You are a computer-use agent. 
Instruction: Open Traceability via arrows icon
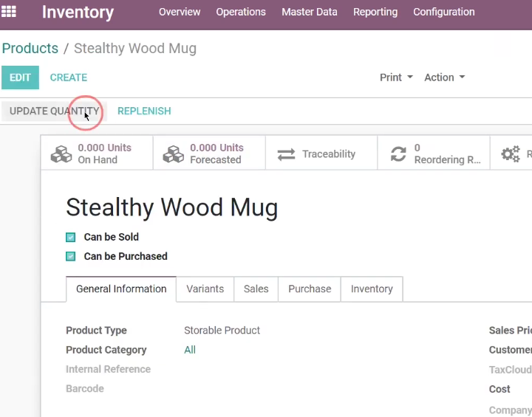pyautogui.click(x=286, y=154)
